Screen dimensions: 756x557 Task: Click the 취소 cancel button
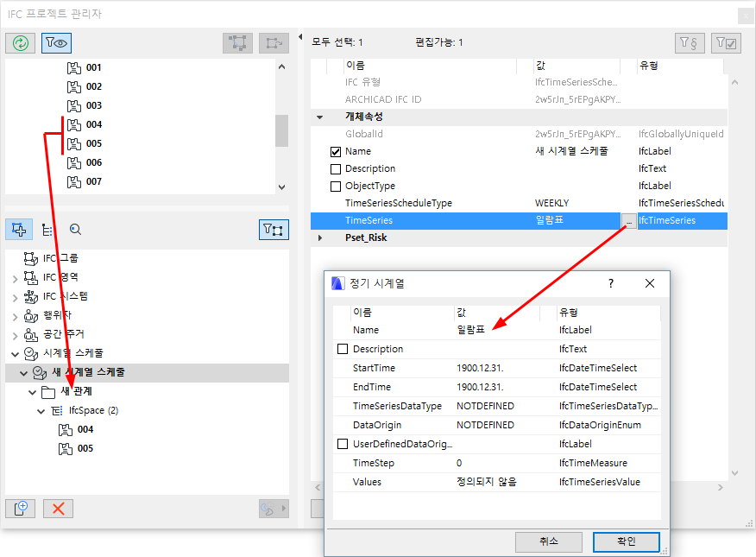pyautogui.click(x=549, y=541)
